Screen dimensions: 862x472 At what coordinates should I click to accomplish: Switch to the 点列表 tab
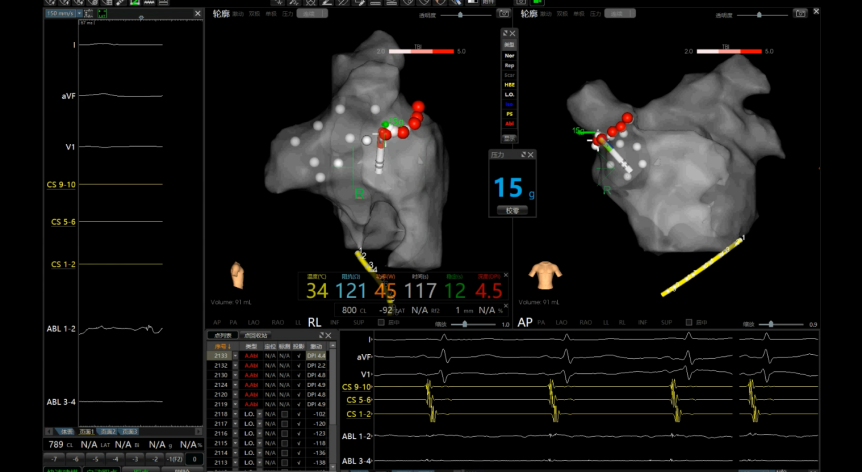[x=223, y=335]
